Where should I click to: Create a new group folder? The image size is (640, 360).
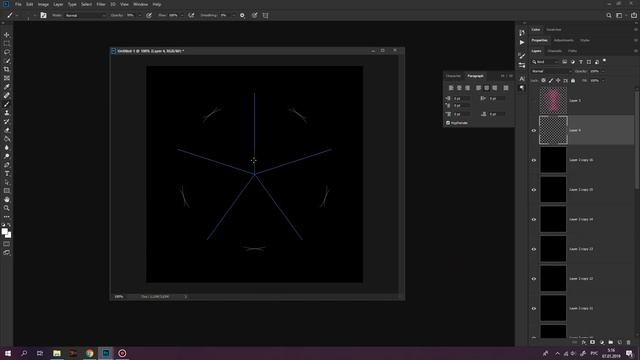click(x=611, y=342)
